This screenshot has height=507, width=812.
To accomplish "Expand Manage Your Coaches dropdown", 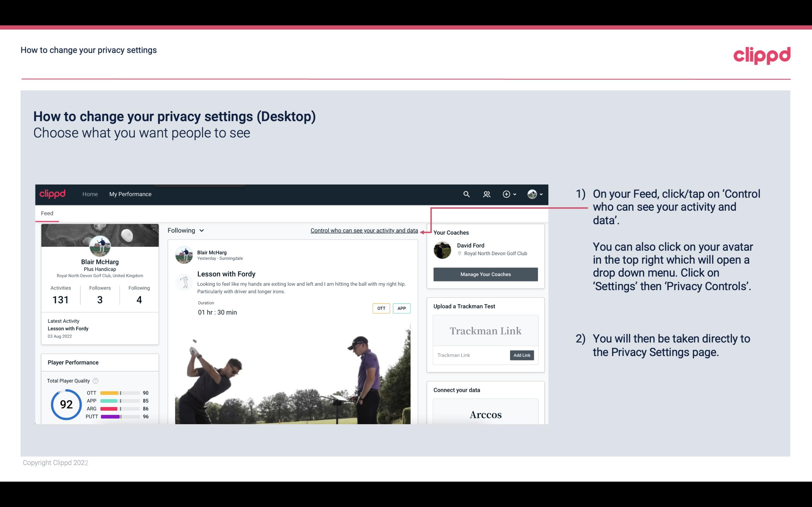I will coord(486,275).
